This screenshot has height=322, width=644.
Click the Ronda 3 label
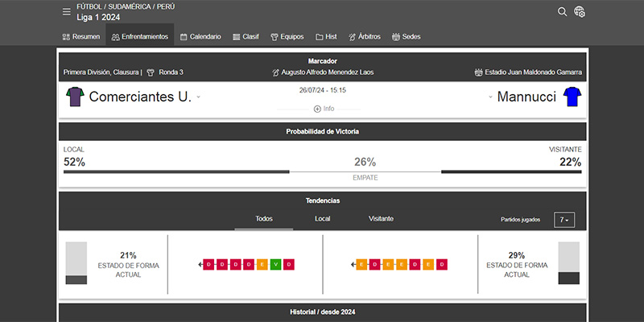pos(171,72)
